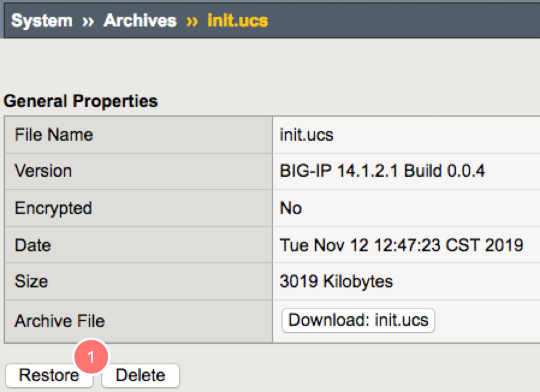
Task: Click the Date row label
Action: [x=32, y=245]
